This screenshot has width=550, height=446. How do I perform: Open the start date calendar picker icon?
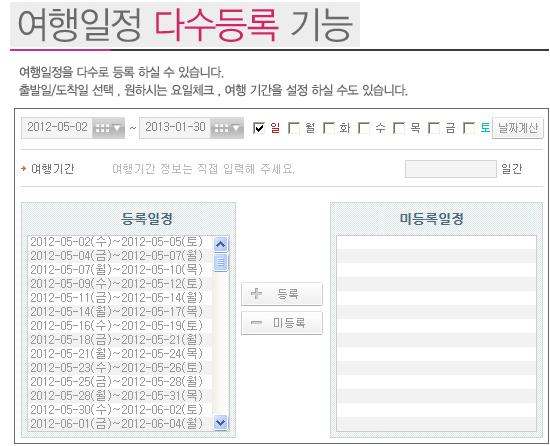tap(108, 128)
